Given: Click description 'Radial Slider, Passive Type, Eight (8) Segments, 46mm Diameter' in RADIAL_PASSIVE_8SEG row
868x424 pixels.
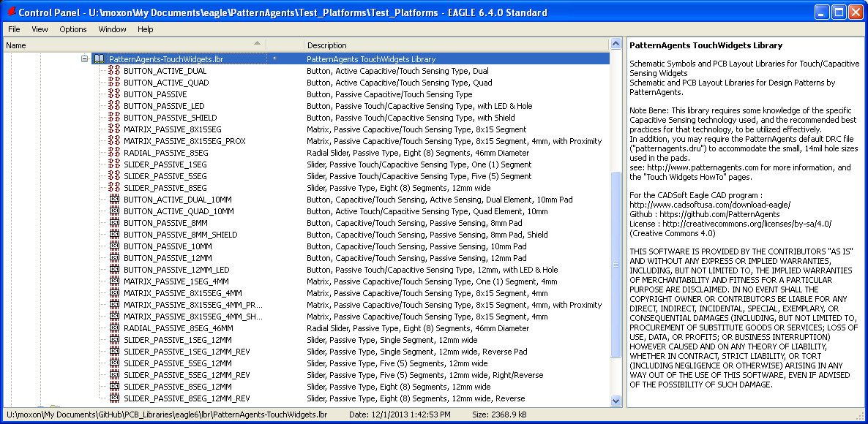Looking at the screenshot, I should pos(418,153).
